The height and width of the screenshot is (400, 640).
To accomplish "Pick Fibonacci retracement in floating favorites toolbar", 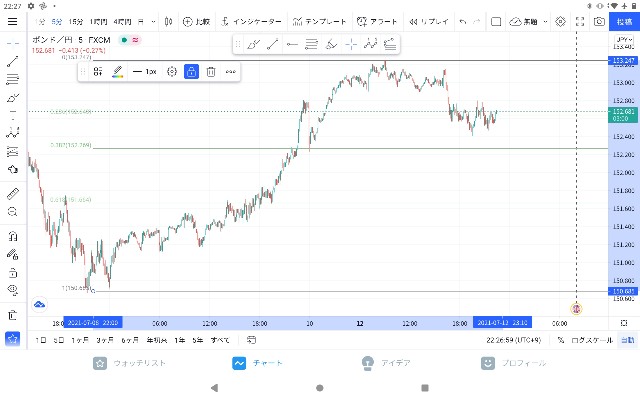I will point(311,44).
